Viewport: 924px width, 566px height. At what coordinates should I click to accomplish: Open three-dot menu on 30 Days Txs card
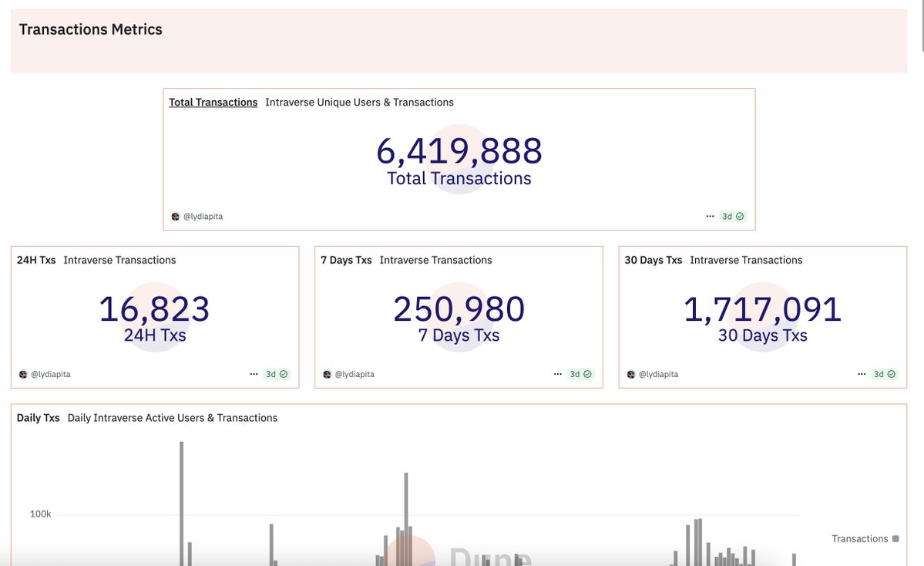[x=862, y=375]
